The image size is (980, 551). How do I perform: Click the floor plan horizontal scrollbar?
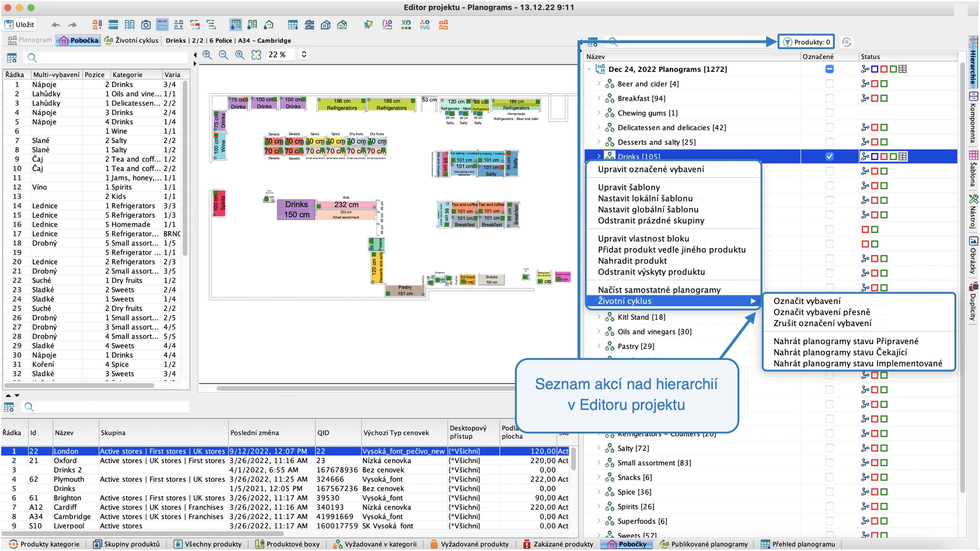(366, 388)
